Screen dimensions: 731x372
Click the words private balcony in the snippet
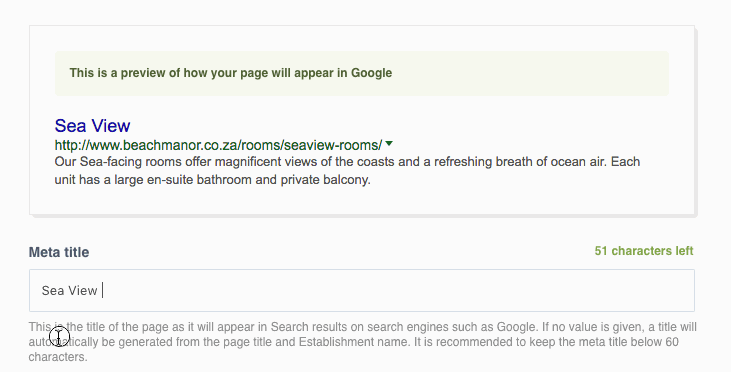[x=325, y=179]
